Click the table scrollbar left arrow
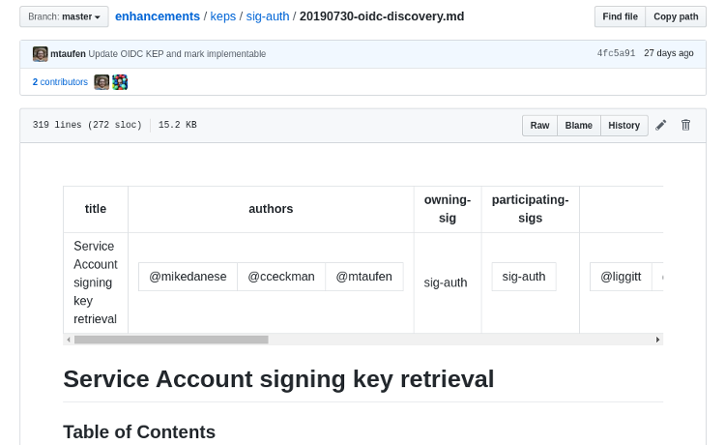The height and width of the screenshot is (445, 725). coord(69,340)
